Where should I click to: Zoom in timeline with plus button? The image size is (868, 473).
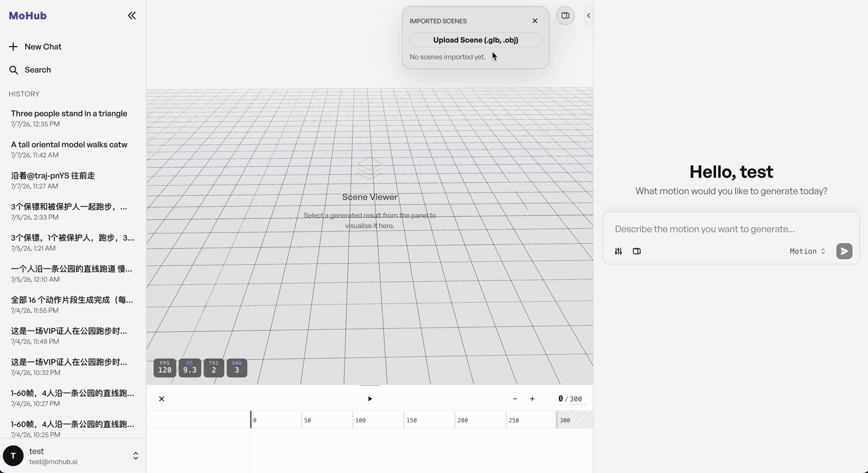point(532,399)
